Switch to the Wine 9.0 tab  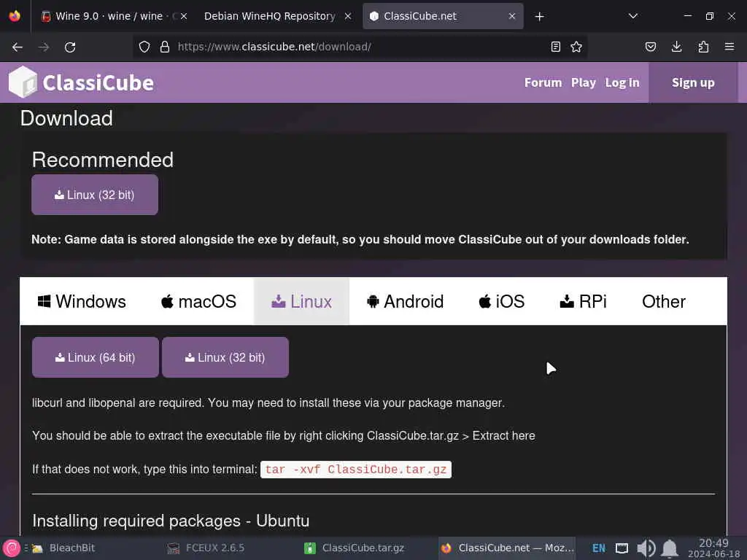coord(109,16)
